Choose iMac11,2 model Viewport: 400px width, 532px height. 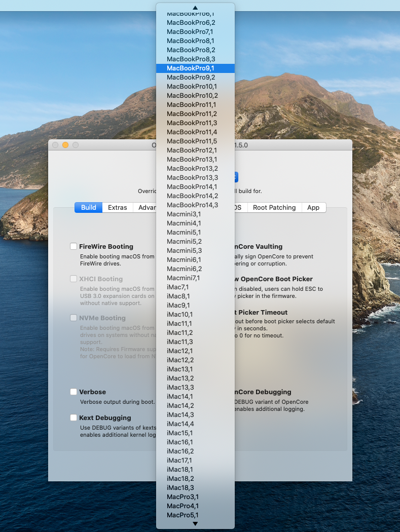(x=195, y=332)
